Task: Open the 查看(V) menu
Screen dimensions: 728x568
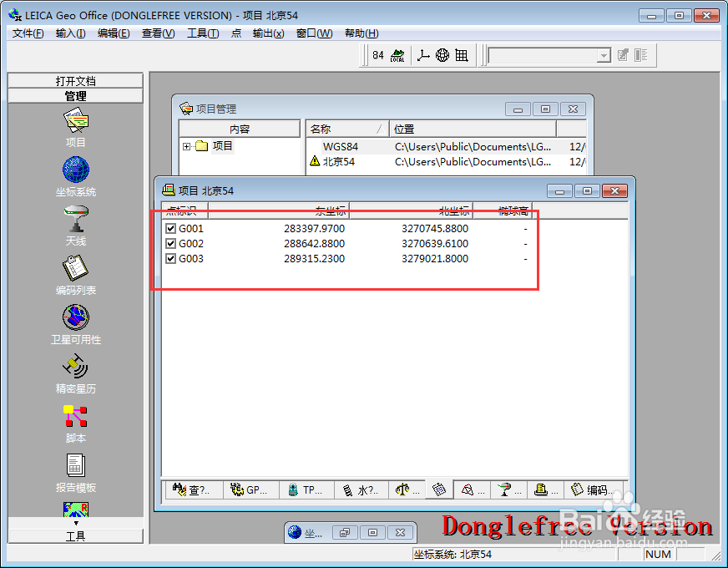Action: click(x=159, y=33)
